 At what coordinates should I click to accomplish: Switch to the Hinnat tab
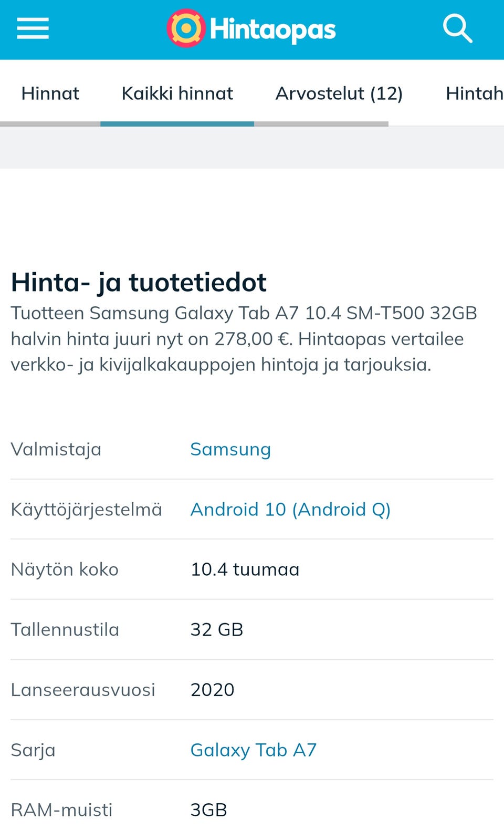pos(50,94)
